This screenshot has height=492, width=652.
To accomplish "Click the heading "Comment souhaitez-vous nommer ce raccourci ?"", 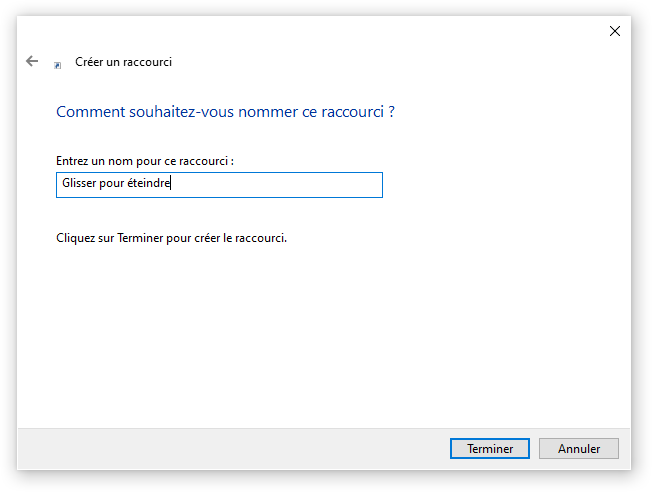I will 225,112.
